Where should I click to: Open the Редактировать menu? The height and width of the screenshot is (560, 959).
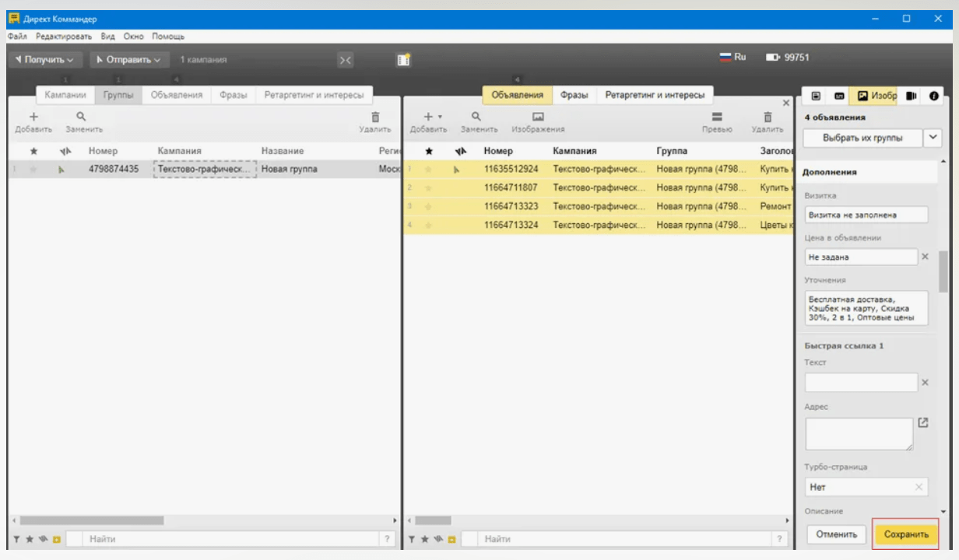tap(64, 37)
